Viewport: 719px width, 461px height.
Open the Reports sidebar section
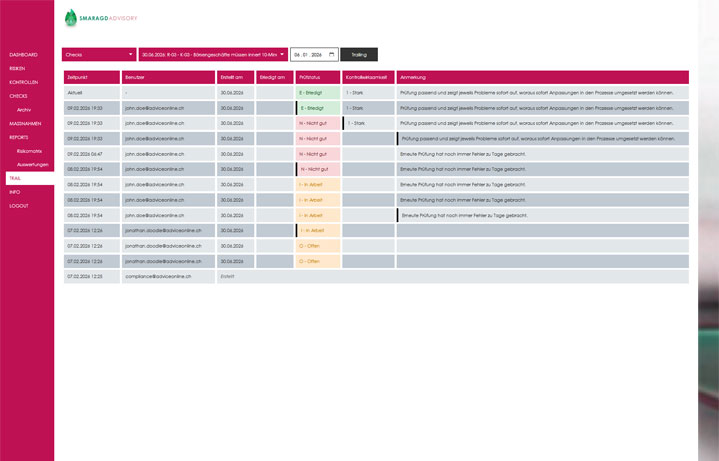[19, 137]
